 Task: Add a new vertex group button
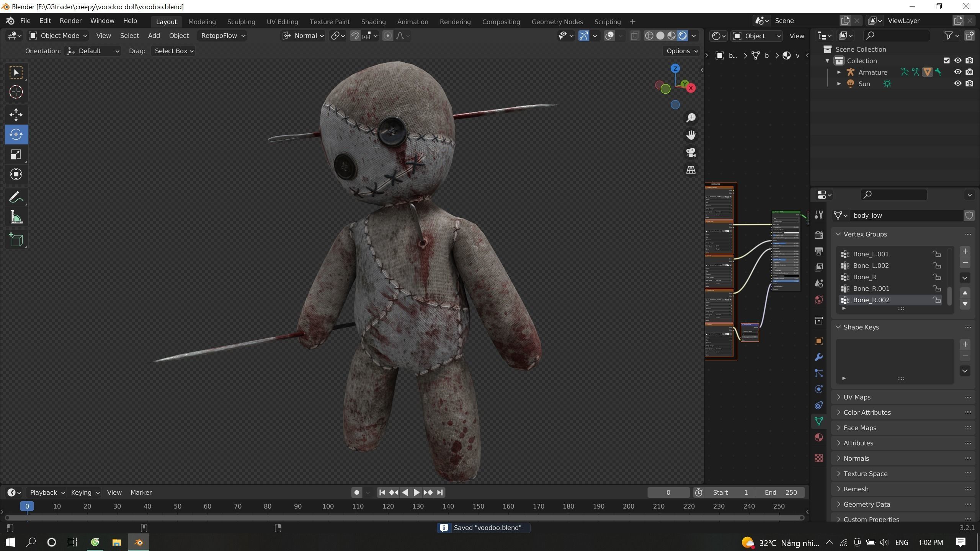[965, 251]
